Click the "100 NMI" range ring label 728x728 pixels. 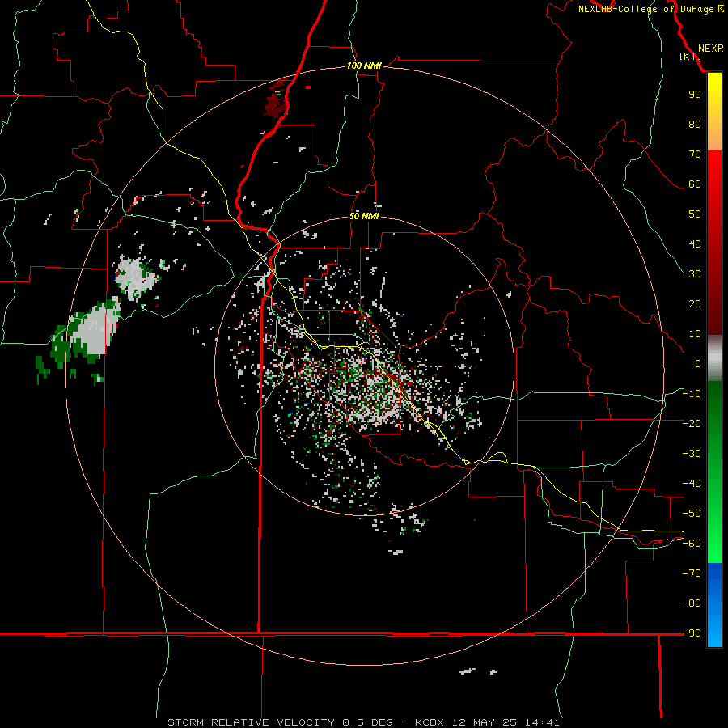(x=364, y=66)
